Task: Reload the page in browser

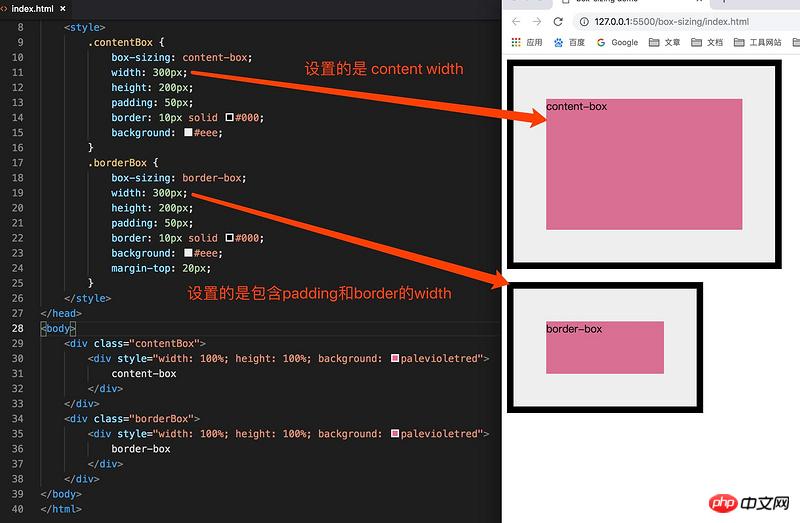Action: tap(558, 21)
